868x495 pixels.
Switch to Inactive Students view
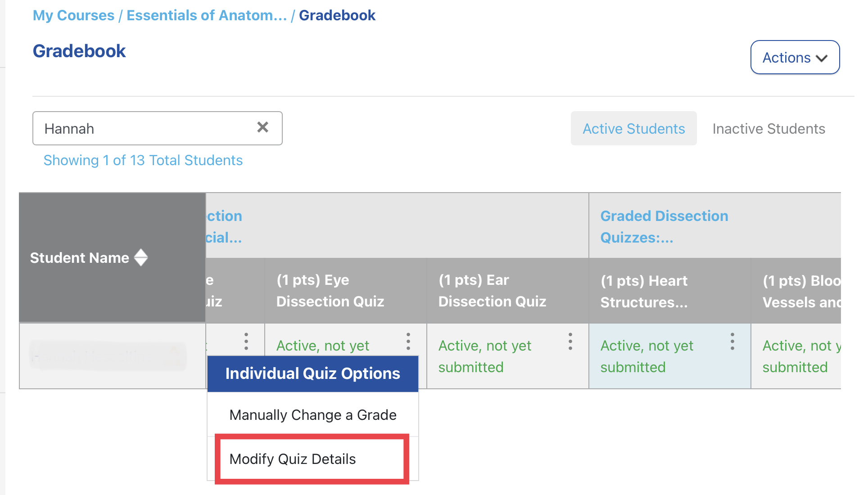(769, 128)
